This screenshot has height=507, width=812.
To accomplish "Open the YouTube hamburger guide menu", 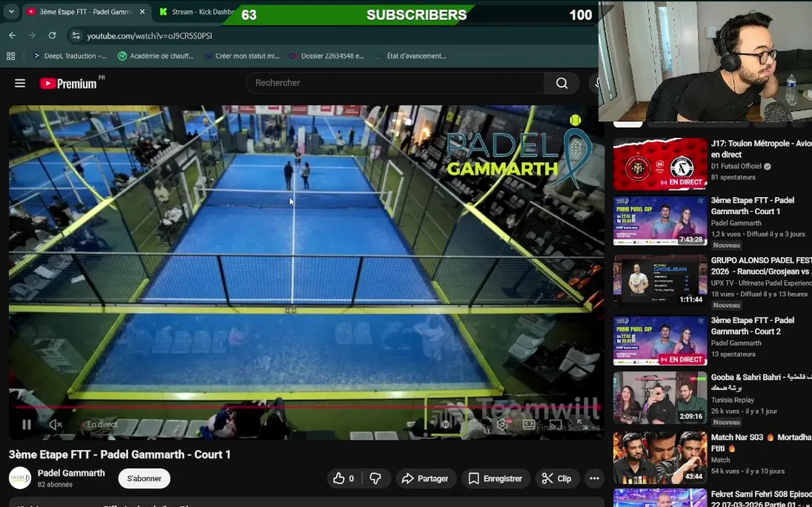I will (x=20, y=83).
